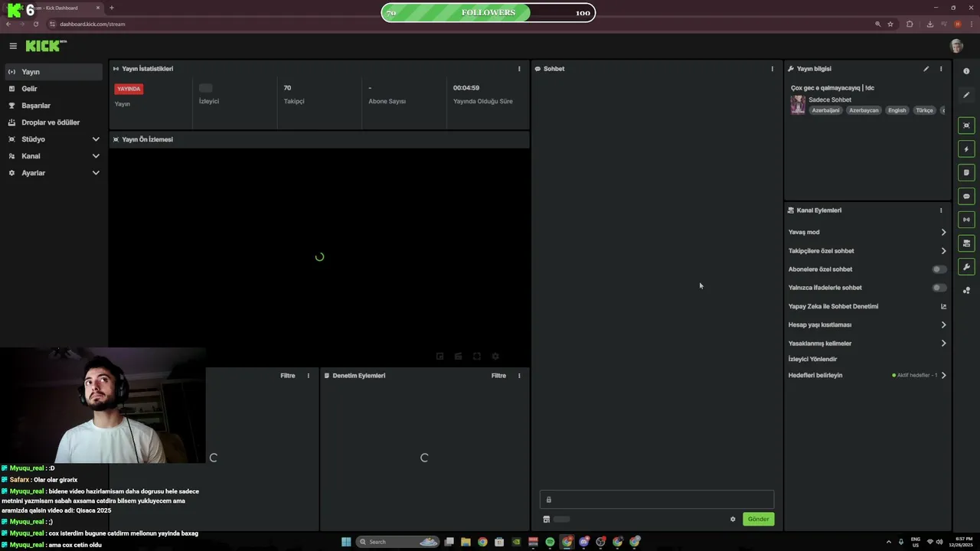
Task: Click the Kick logo in the dashboard header
Action: click(x=45, y=46)
